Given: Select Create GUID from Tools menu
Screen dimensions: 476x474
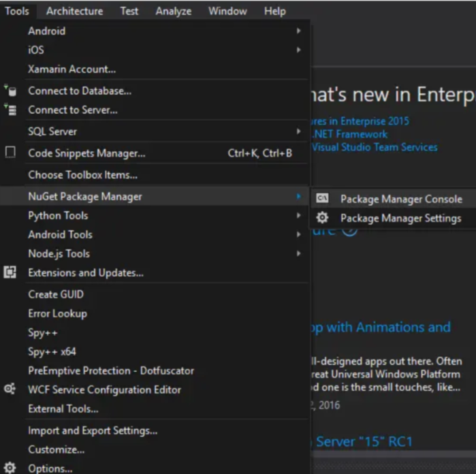Looking at the screenshot, I should (57, 294).
